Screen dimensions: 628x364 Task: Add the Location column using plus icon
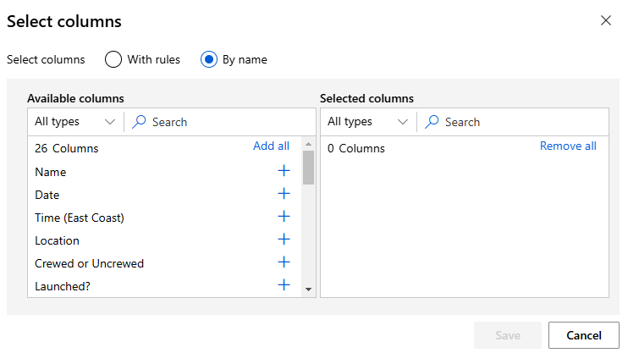click(284, 239)
